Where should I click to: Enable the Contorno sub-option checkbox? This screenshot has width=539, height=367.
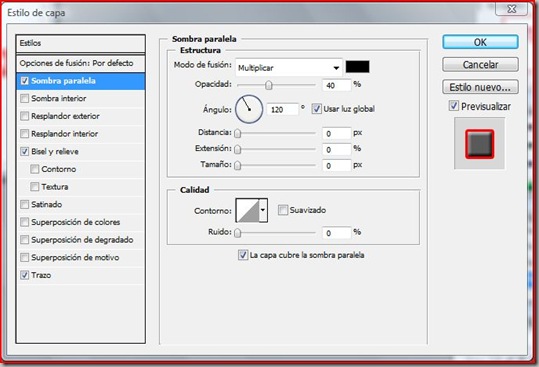(x=35, y=169)
